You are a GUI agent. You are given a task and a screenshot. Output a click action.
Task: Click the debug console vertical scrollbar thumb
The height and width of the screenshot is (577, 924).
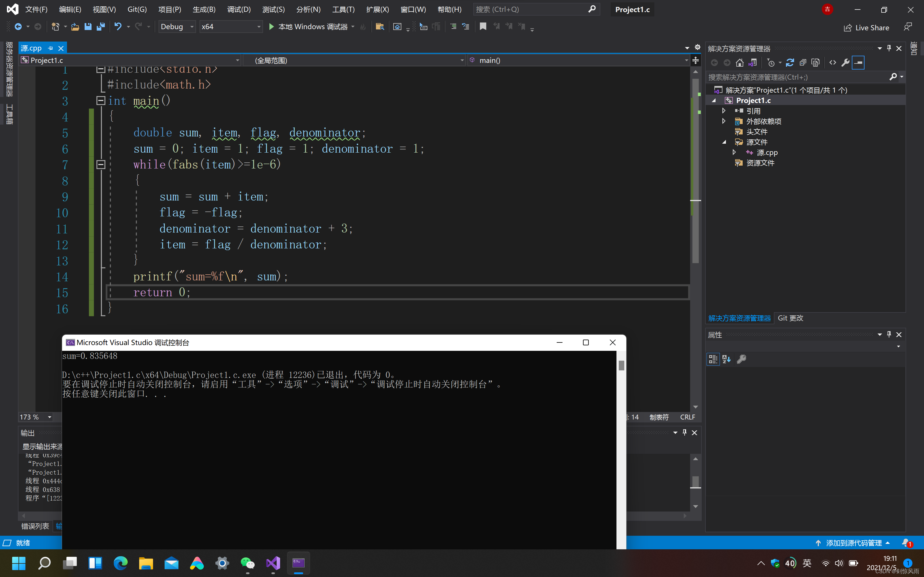(621, 365)
